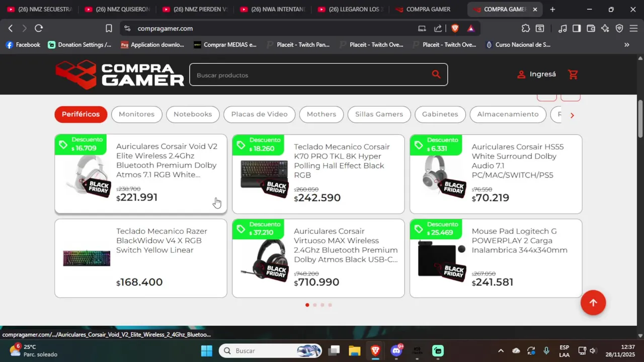
Task: Click the red search magnifier icon
Action: [436, 74]
